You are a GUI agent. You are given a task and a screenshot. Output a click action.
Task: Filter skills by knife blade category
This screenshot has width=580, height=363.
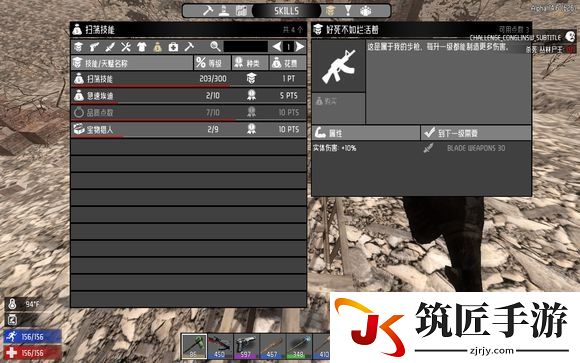pos(110,47)
